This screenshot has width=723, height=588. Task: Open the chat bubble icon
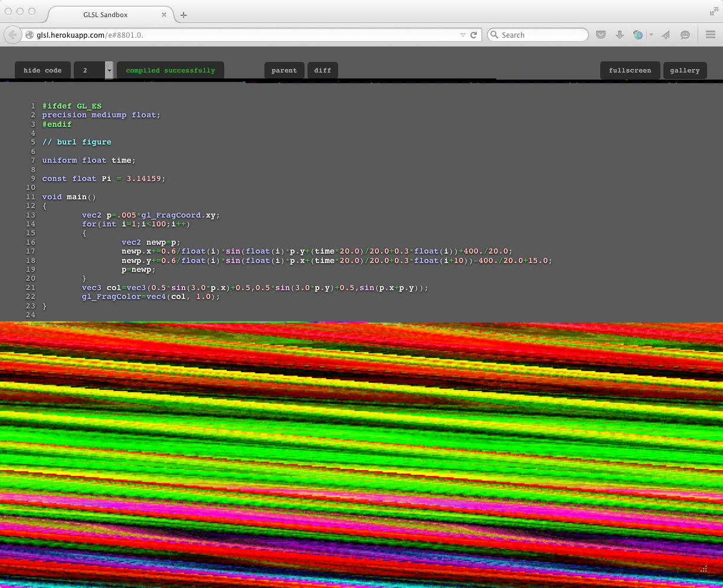point(685,35)
